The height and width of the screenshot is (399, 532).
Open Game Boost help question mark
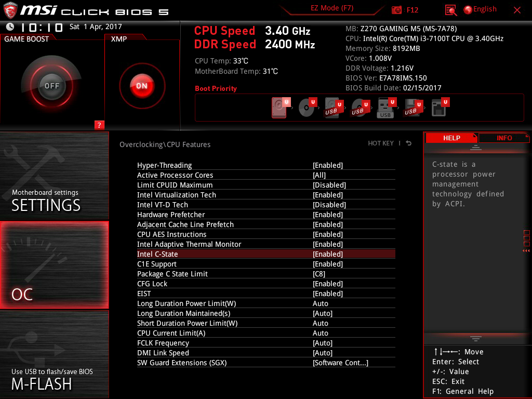click(x=99, y=125)
